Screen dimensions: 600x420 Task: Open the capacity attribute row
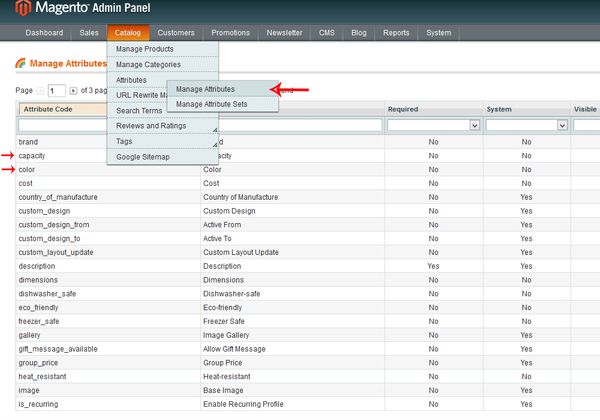click(32, 156)
